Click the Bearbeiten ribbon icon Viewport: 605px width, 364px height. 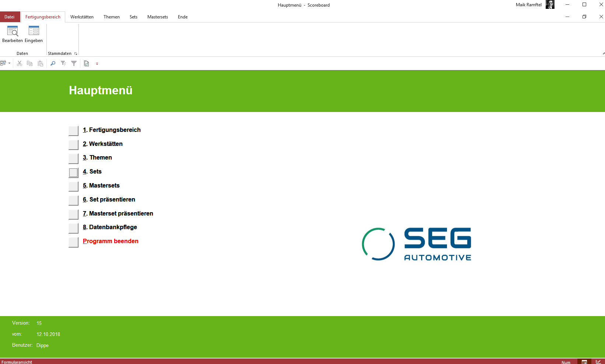[13, 34]
